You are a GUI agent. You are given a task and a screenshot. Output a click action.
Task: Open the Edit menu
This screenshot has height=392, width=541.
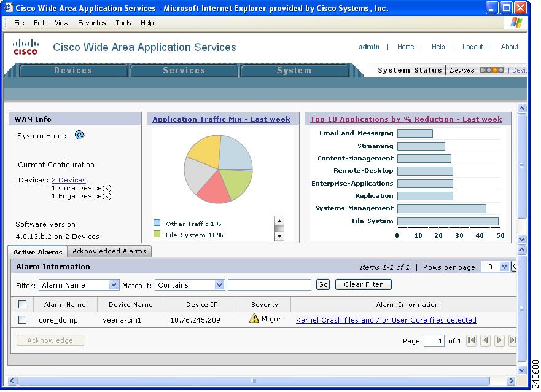[x=39, y=23]
